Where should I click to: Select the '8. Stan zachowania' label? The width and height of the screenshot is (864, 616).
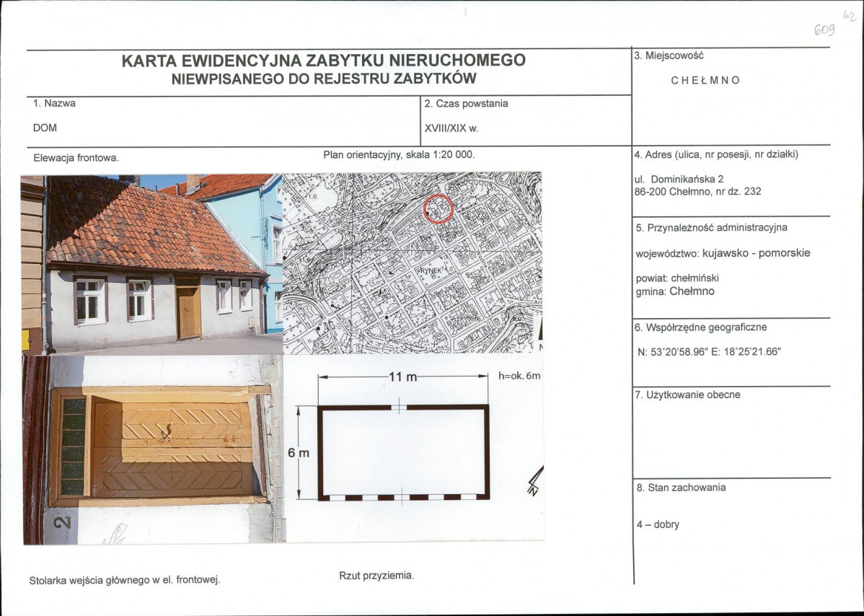pos(681,488)
